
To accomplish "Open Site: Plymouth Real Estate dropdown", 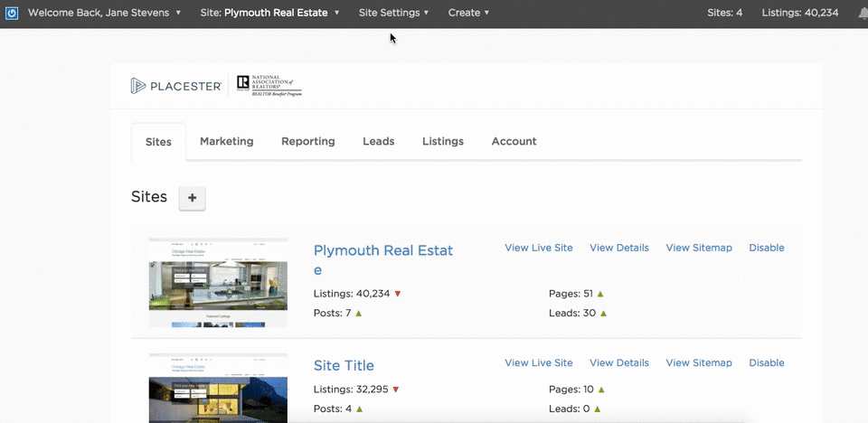I will [x=269, y=13].
